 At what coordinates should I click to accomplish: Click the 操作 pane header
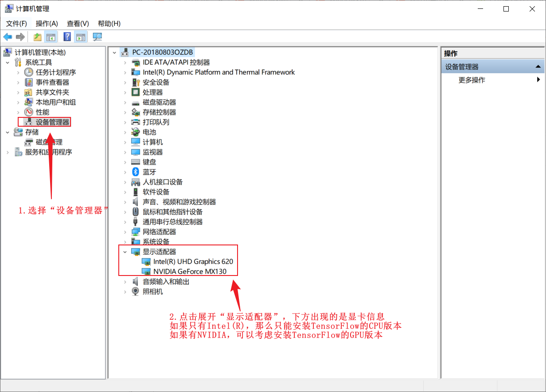coord(492,54)
